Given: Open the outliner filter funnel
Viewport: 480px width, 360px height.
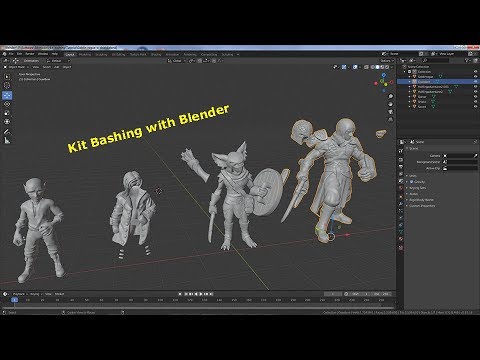Looking at the screenshot, I should point(467,61).
